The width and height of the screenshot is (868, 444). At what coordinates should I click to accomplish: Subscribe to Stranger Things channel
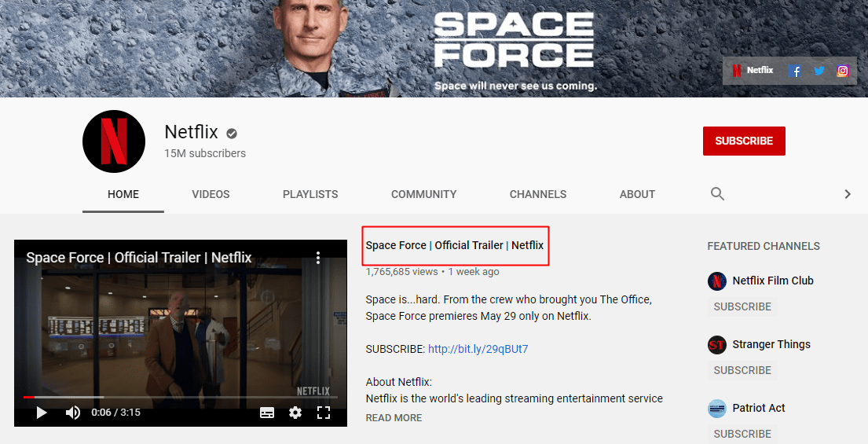click(742, 370)
